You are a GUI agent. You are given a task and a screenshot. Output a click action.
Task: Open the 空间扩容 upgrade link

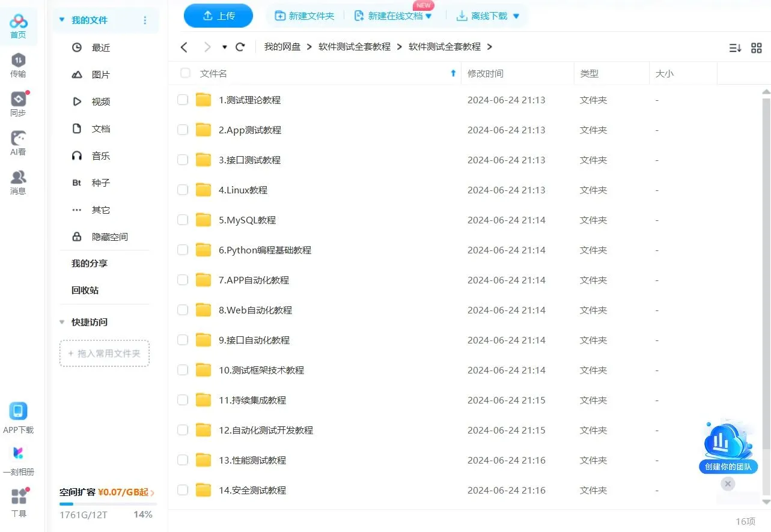[x=106, y=492]
